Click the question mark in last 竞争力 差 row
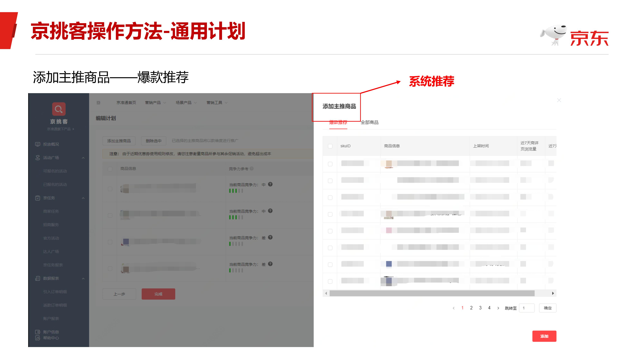Screen dimensions: 644x362 pos(270,264)
